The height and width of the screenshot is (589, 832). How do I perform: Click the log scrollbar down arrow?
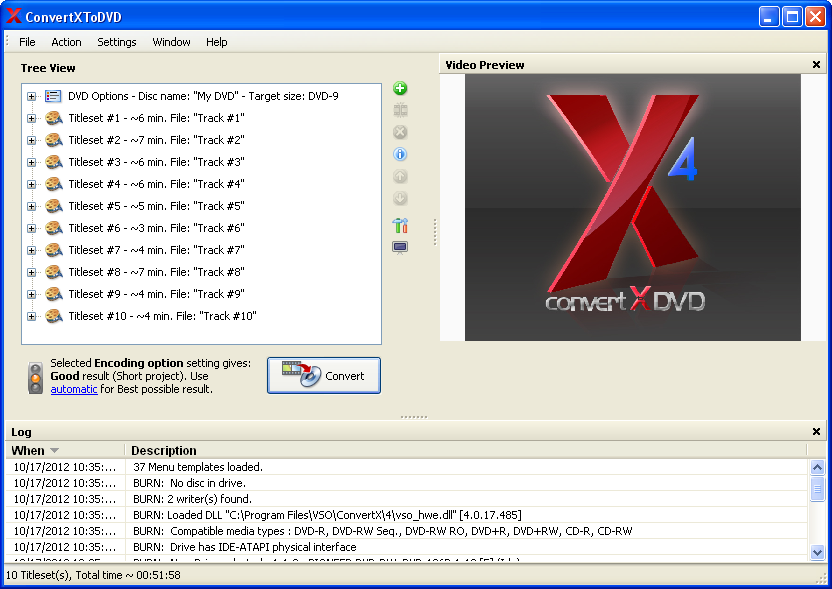click(x=817, y=552)
